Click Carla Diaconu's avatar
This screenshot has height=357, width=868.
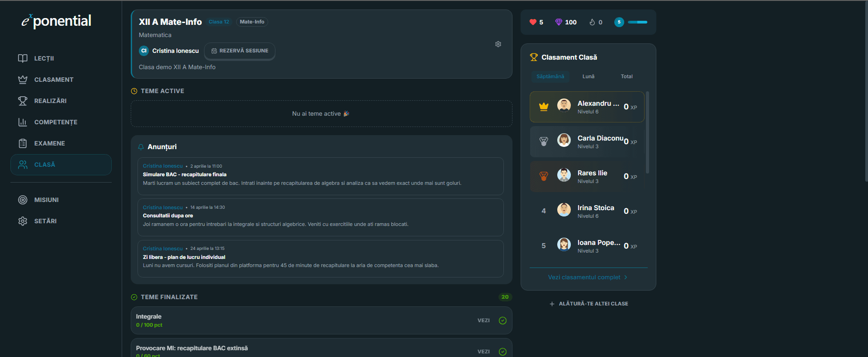click(564, 140)
